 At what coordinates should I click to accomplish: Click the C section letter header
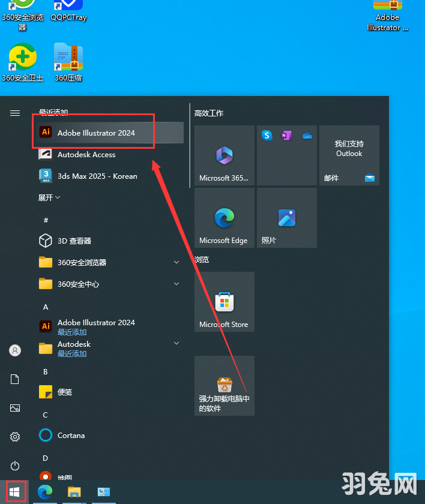46,415
